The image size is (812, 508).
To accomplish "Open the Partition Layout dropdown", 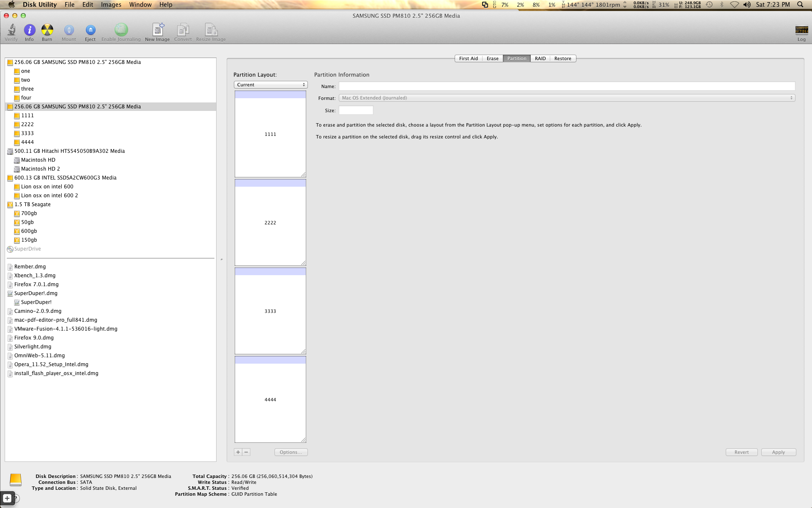I will (x=271, y=85).
